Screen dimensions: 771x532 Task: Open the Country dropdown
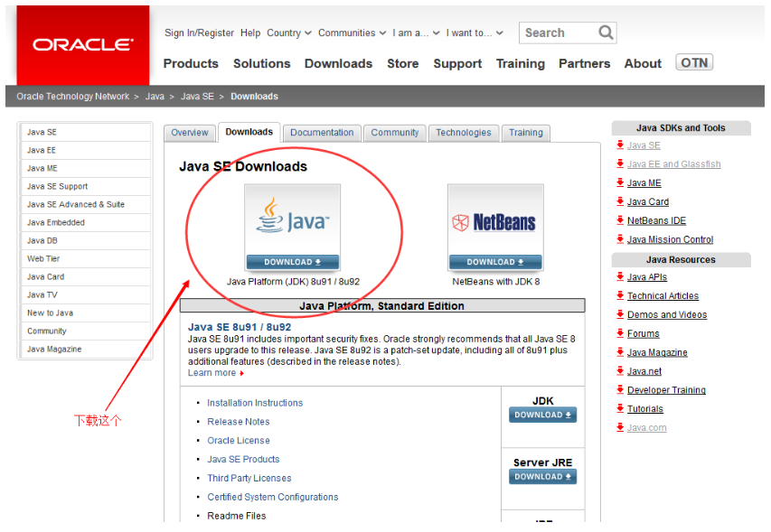[289, 33]
